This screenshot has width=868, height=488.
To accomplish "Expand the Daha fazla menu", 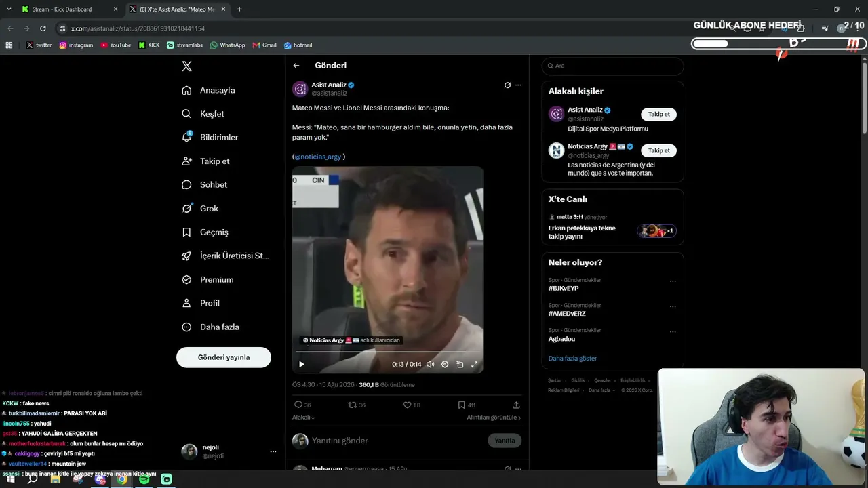I will (210, 327).
